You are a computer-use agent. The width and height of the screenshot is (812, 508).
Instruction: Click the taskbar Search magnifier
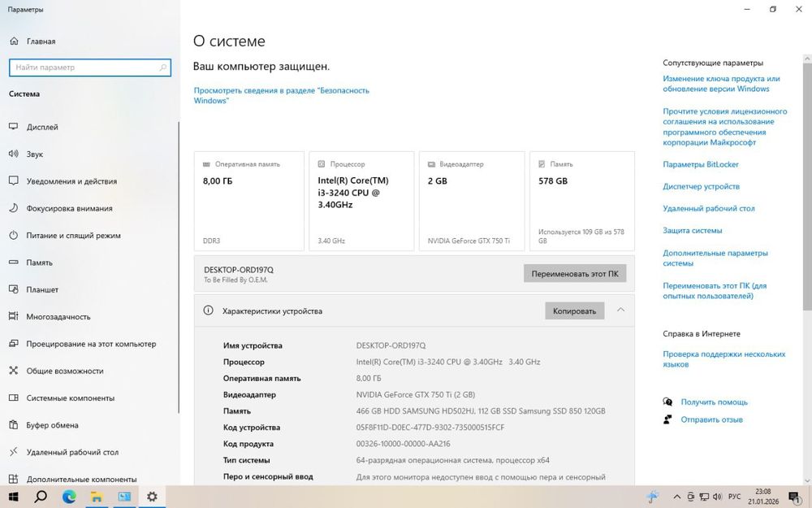[x=41, y=497]
